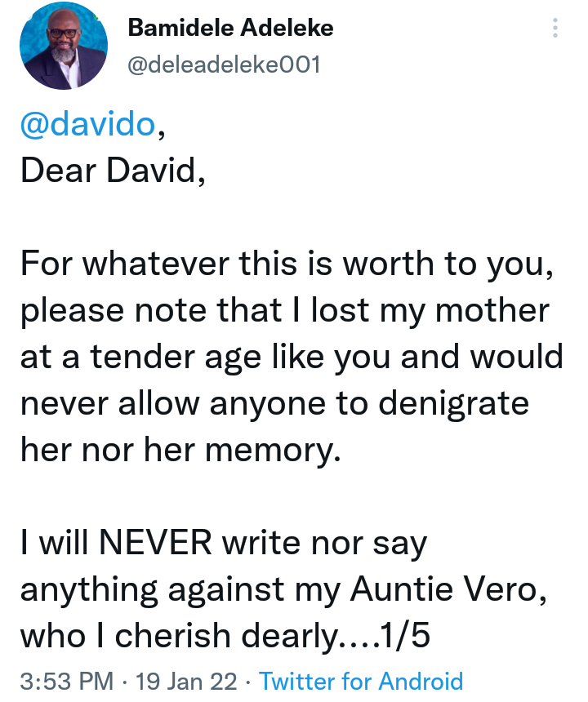Click the 3:53 PM timestamp
The image size is (588, 702).
[x=67, y=681]
